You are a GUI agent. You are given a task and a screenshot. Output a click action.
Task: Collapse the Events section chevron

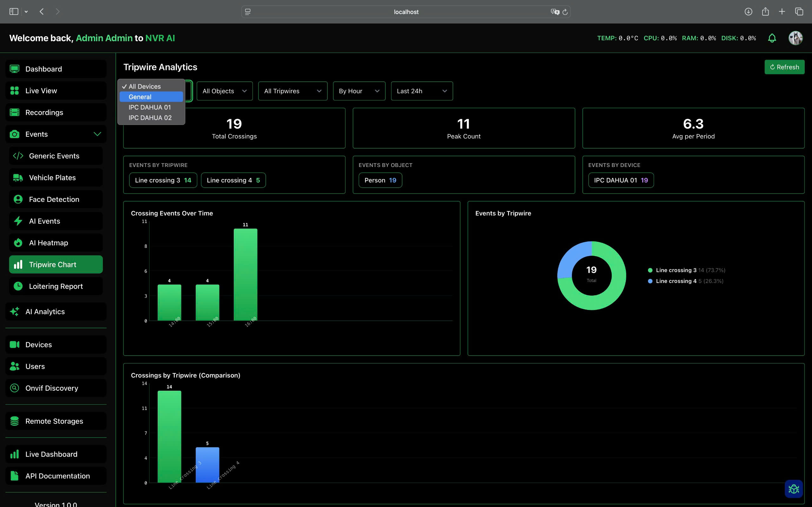97,134
